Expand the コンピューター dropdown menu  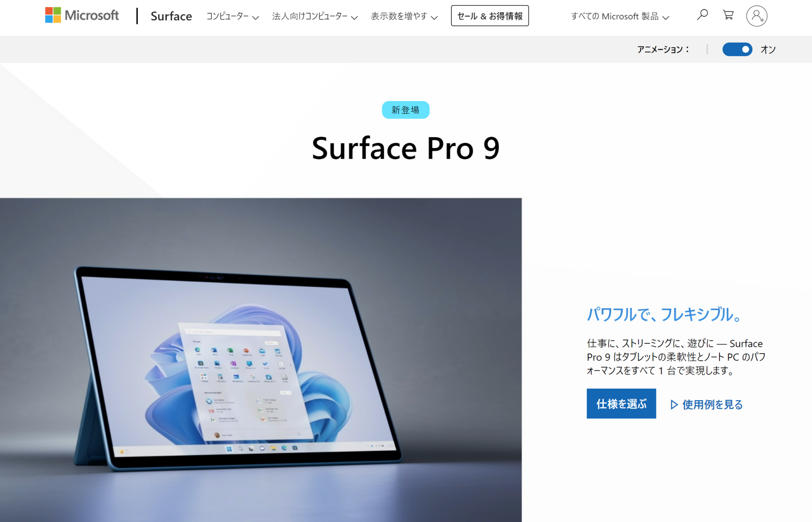click(x=232, y=16)
